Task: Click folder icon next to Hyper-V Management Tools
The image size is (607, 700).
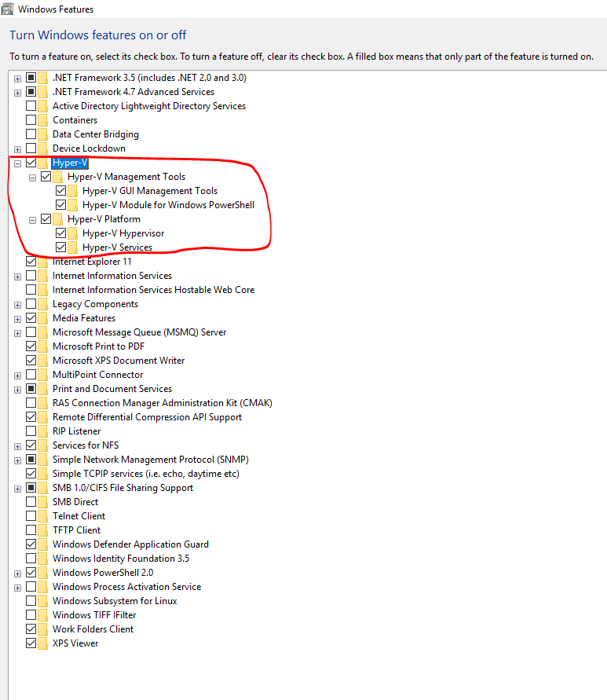Action: pos(57,177)
